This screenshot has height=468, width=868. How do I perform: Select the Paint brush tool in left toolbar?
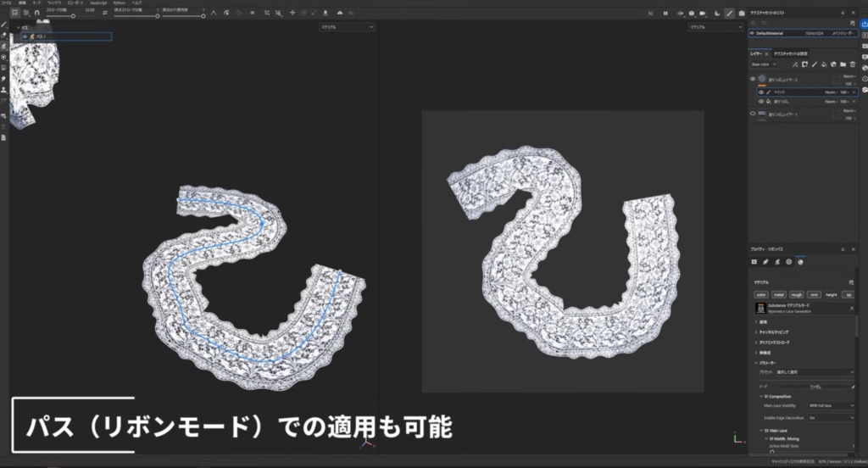pyautogui.click(x=4, y=25)
